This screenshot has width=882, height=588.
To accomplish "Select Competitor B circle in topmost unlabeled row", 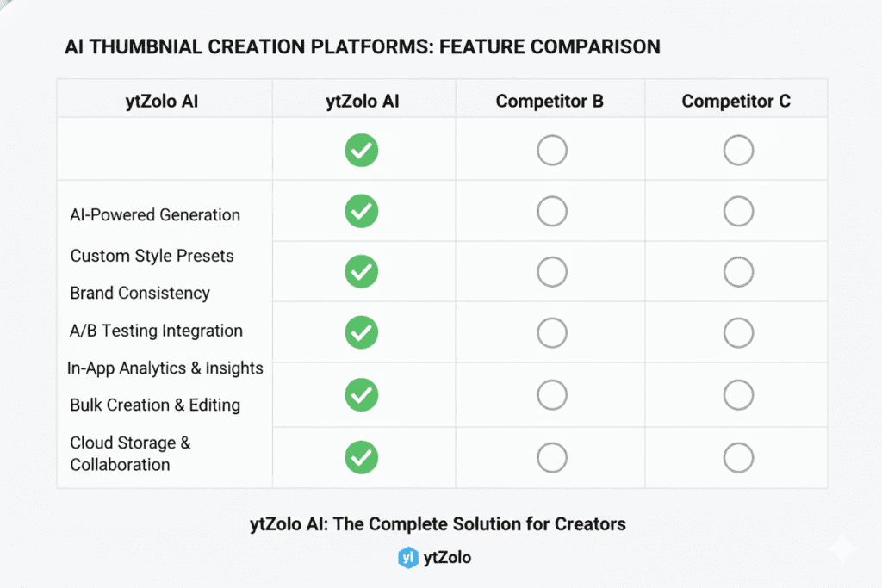I will coord(552,151).
